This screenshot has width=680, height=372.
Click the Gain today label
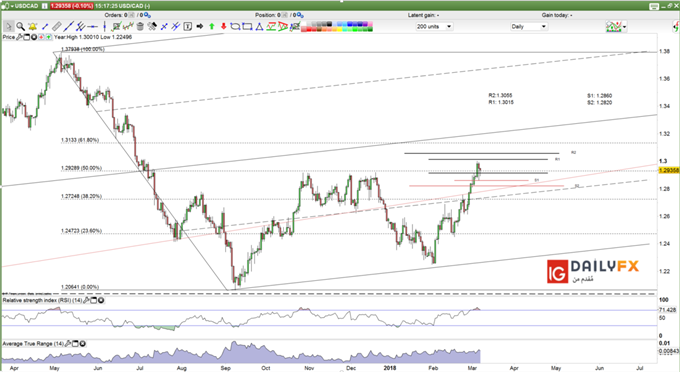coord(557,15)
